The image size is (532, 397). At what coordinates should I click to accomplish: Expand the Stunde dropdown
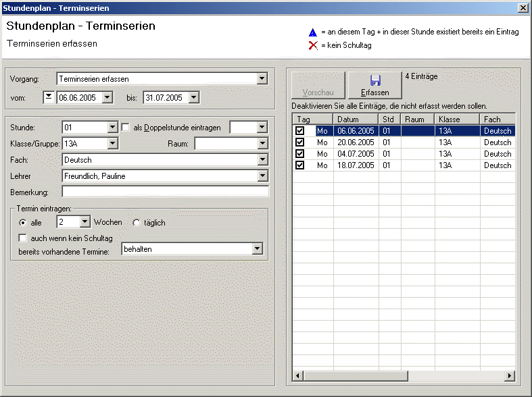click(x=113, y=128)
